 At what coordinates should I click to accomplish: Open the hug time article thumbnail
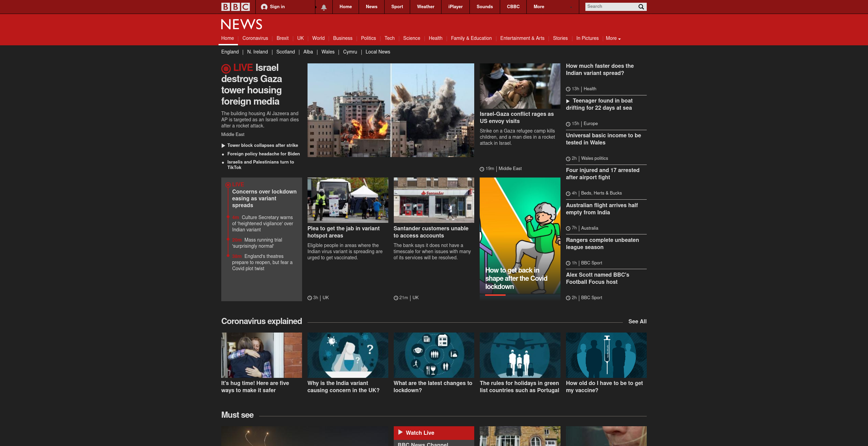tap(261, 355)
